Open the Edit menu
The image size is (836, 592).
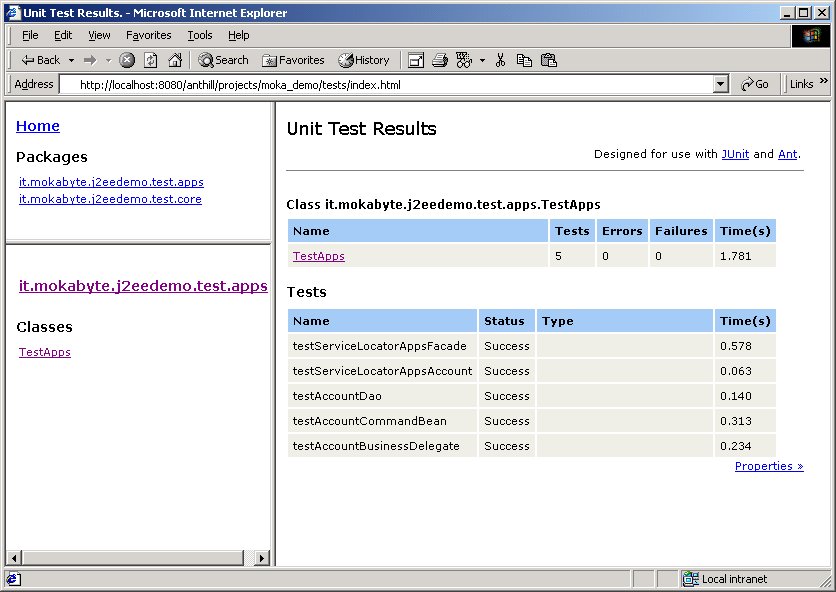63,35
